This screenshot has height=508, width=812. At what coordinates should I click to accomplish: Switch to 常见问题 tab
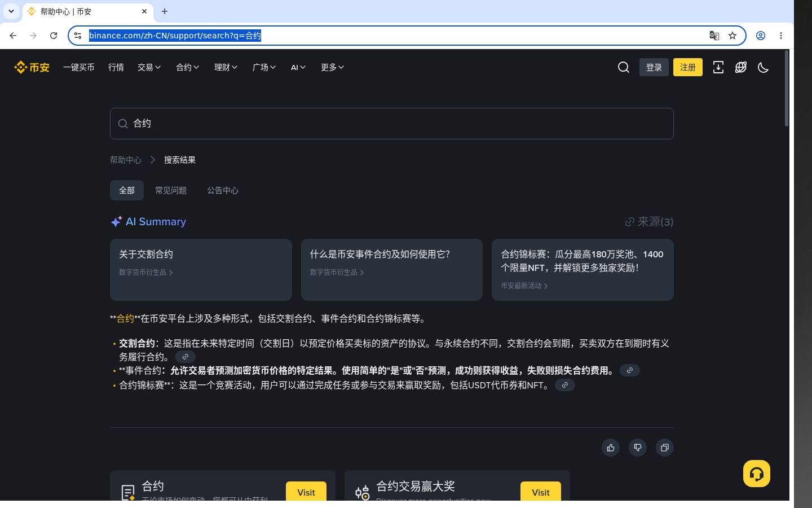(171, 190)
